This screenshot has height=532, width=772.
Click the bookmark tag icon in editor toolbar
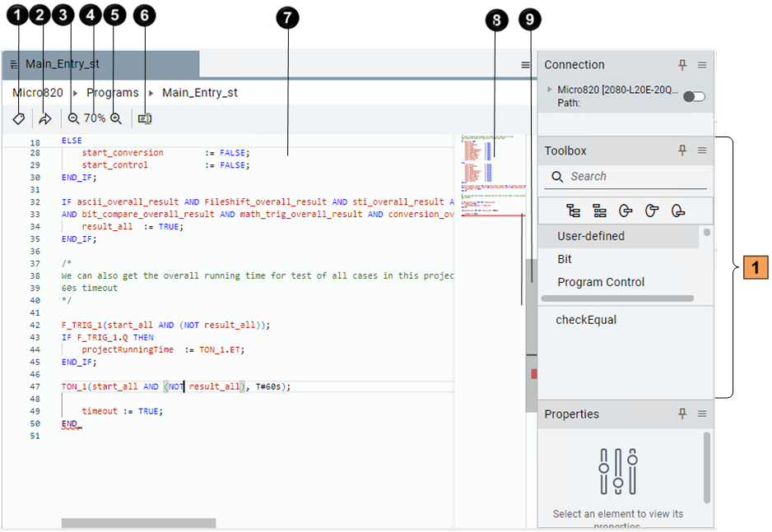click(x=18, y=118)
